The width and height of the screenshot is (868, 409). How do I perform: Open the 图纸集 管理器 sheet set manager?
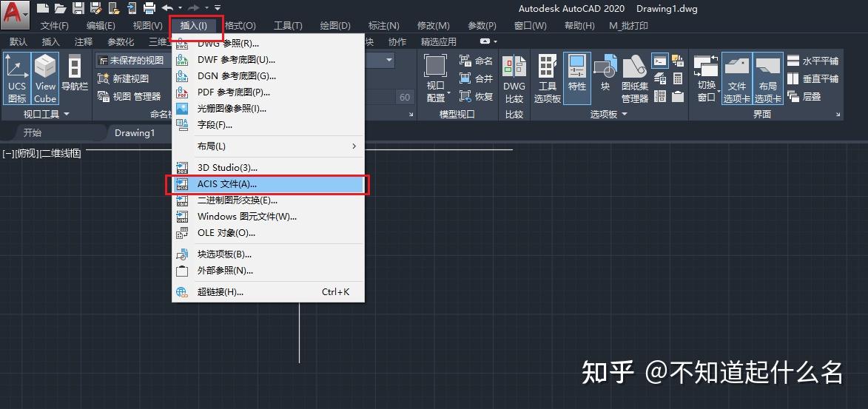coord(635,78)
